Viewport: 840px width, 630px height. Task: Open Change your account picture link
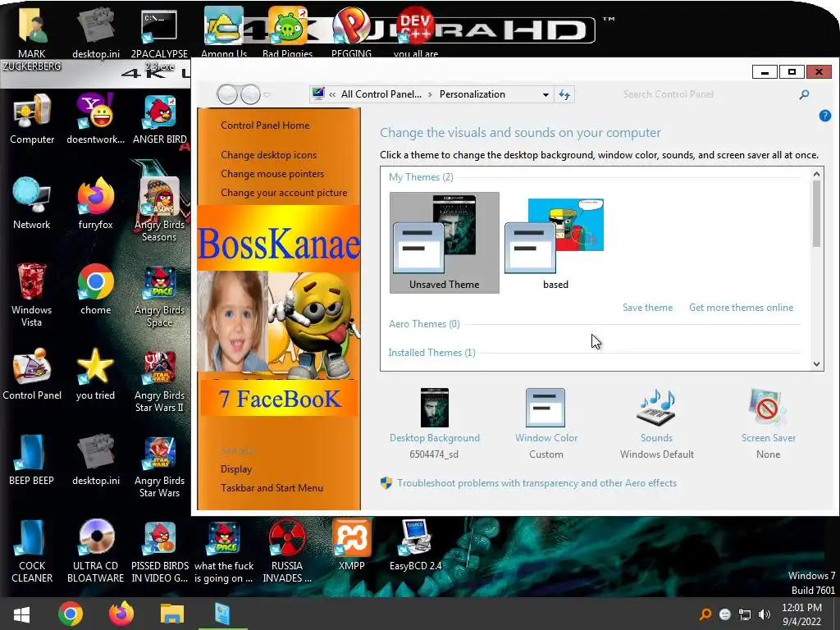pos(284,193)
